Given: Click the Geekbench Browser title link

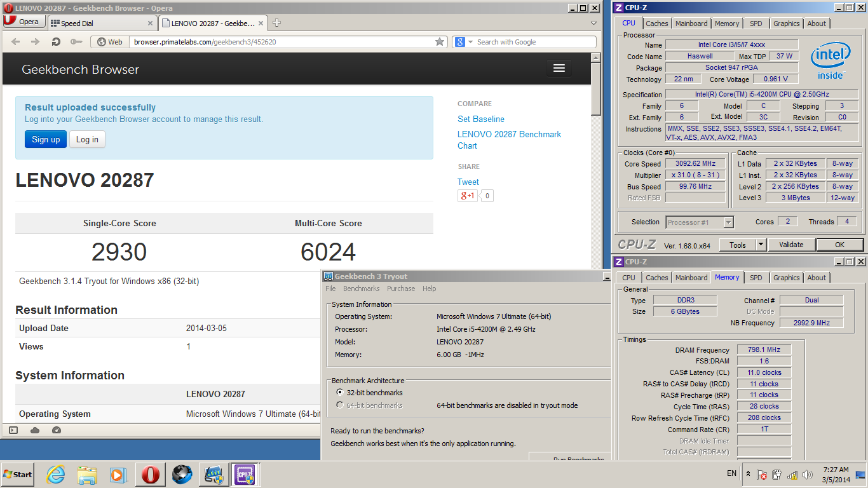Looking at the screenshot, I should click(x=80, y=69).
